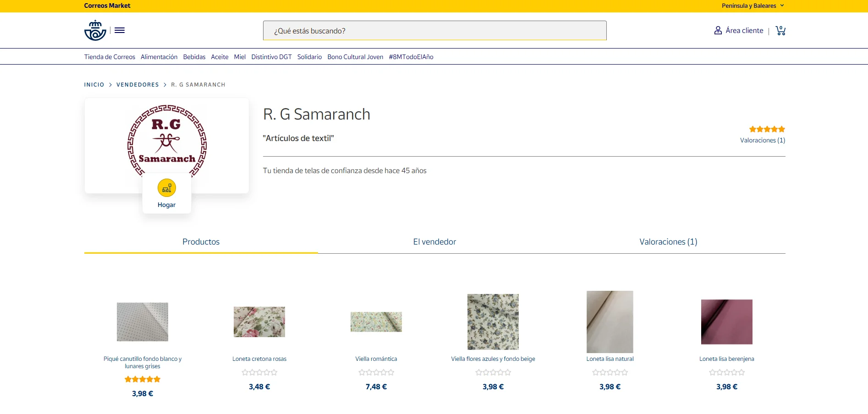The image size is (868, 414).
Task: Click the Loneta cretona rosas product title
Action: coord(259,359)
